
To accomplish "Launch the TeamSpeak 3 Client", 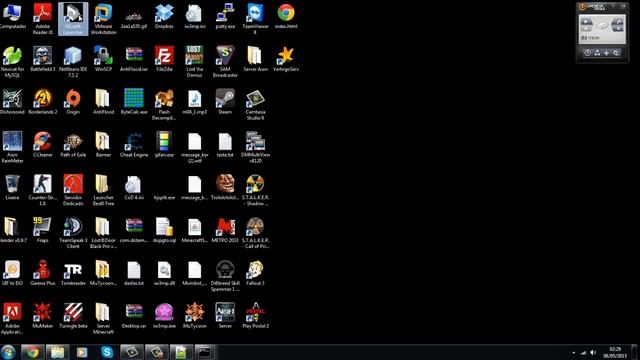I will click(73, 233).
